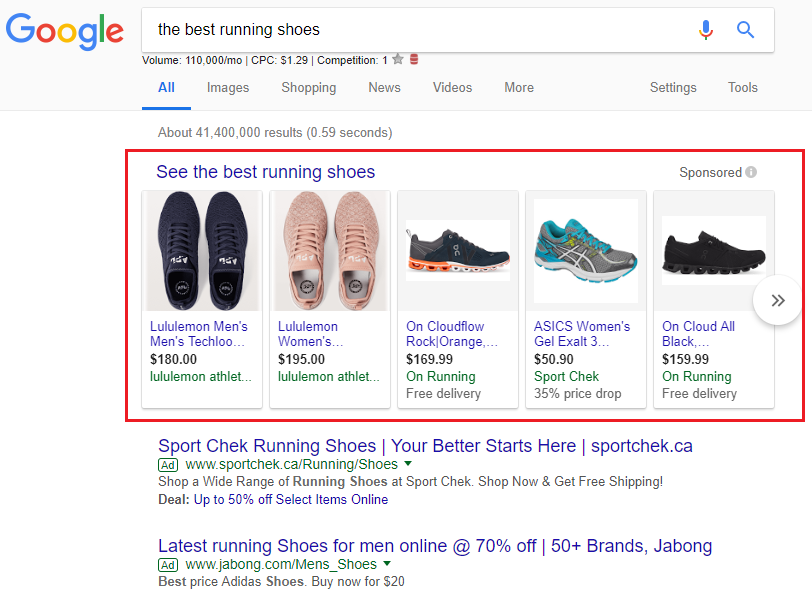Select the ASICS Women's Gel Exalt image

[586, 251]
